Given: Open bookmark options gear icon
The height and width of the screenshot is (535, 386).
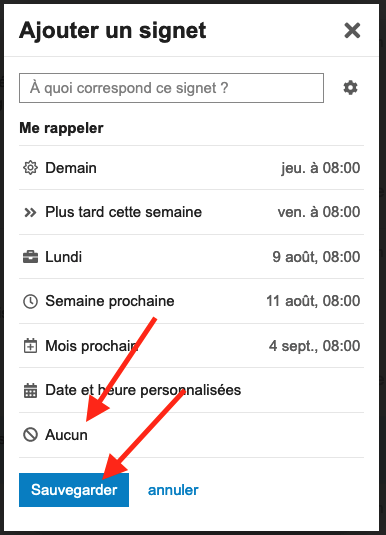Looking at the screenshot, I should pyautogui.click(x=350, y=88).
